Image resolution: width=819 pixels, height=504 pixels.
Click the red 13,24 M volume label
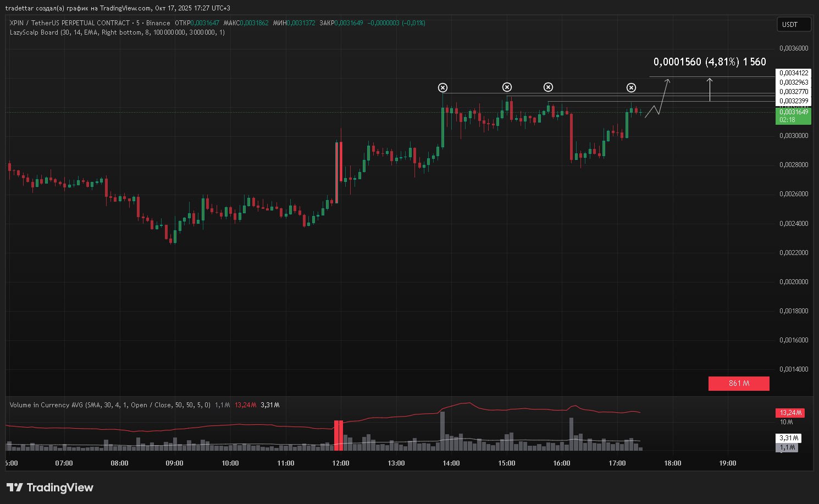(x=790, y=413)
